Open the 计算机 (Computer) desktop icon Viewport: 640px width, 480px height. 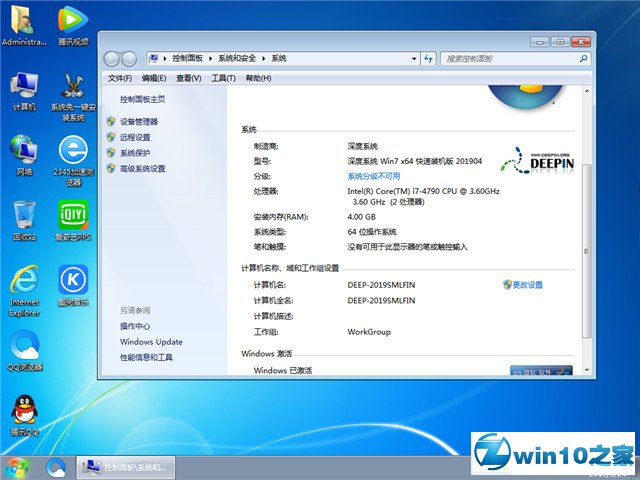pos(24,91)
